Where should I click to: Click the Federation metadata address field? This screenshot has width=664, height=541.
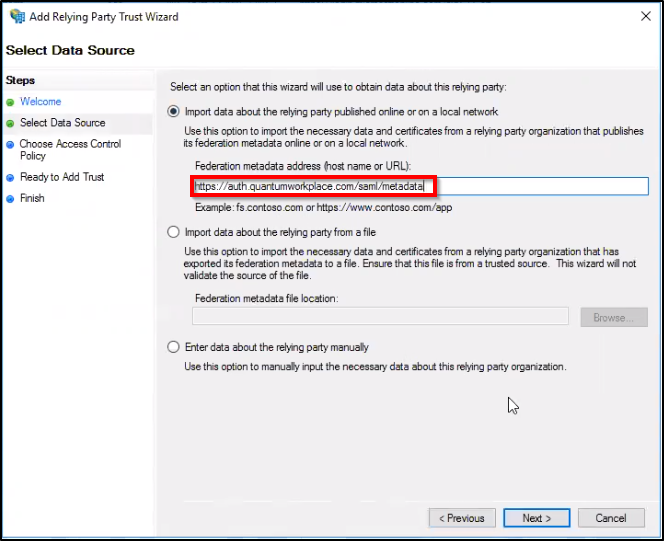420,186
